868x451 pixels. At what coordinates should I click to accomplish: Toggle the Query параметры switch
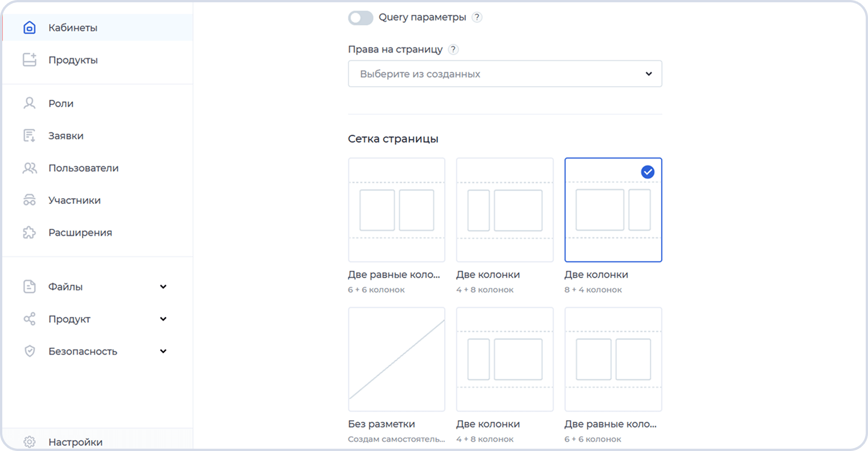coord(360,18)
